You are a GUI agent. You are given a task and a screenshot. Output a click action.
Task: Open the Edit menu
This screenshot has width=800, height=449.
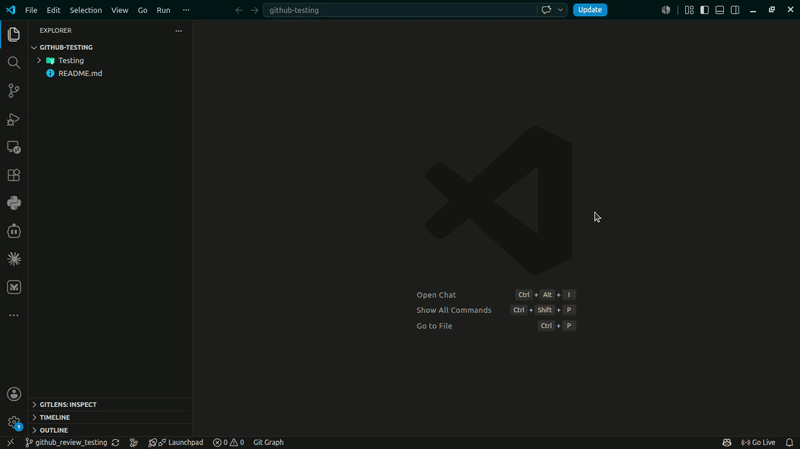click(x=53, y=10)
